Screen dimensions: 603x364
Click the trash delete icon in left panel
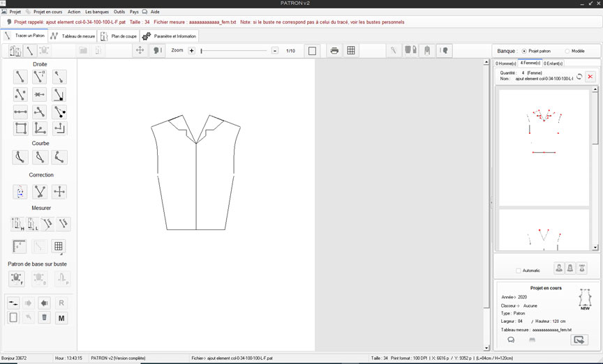click(44, 317)
